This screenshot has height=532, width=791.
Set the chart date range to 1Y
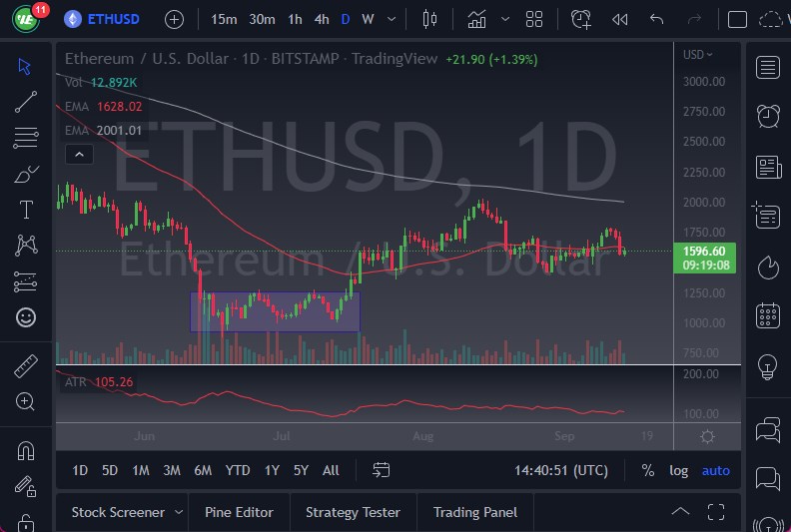pos(272,470)
